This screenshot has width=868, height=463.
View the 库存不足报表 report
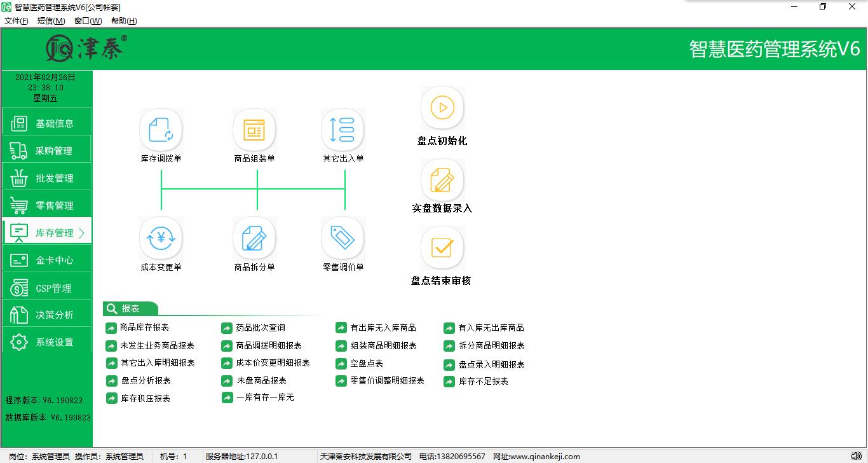483,382
